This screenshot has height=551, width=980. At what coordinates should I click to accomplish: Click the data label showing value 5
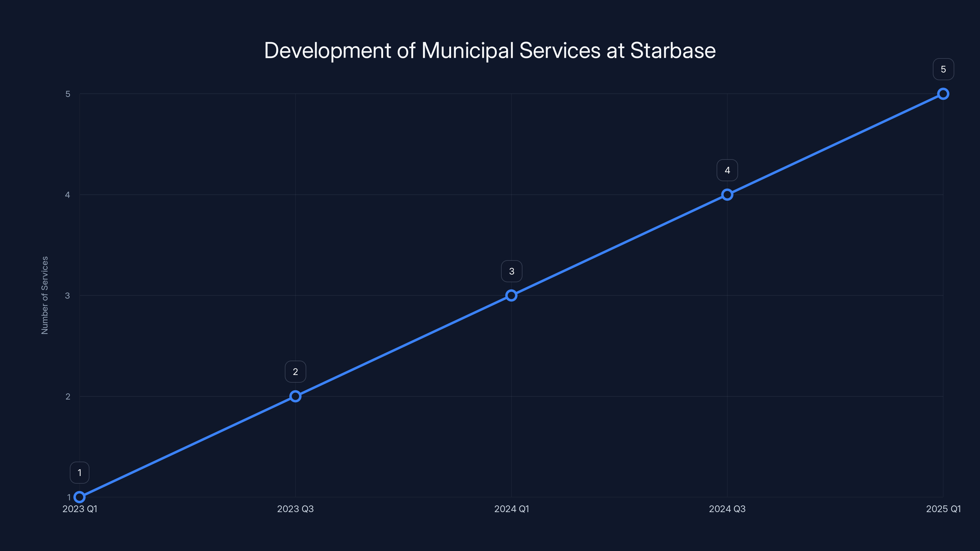tap(944, 69)
